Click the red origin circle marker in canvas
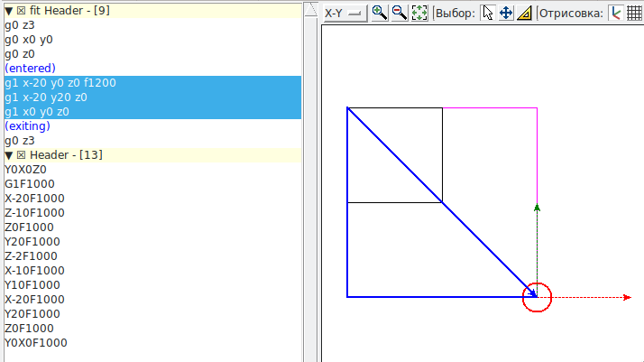This screenshot has width=644, height=362. [x=537, y=297]
